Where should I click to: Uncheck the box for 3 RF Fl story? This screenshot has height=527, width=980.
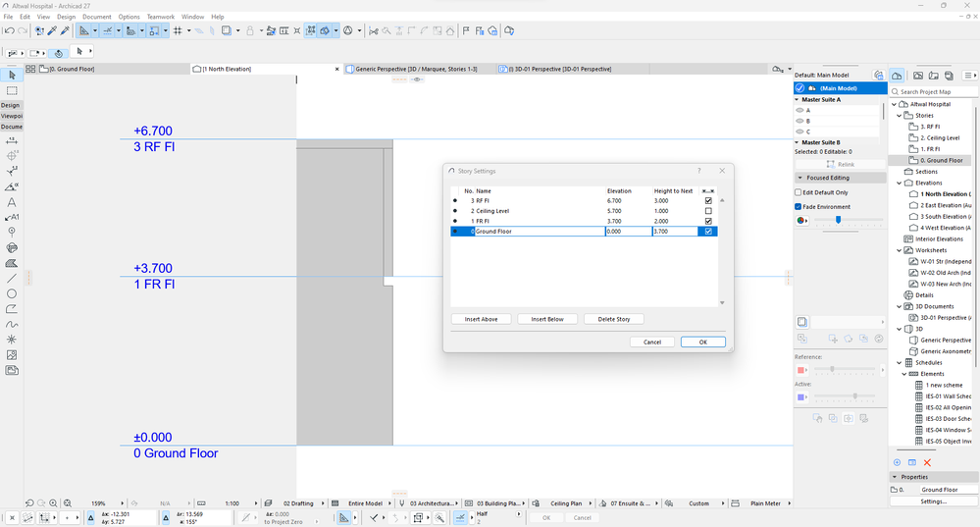[708, 200]
